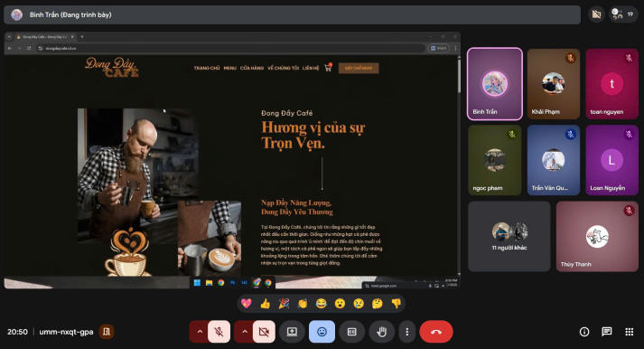Open the activities grid icon
The image size is (644, 349).
click(630, 332)
